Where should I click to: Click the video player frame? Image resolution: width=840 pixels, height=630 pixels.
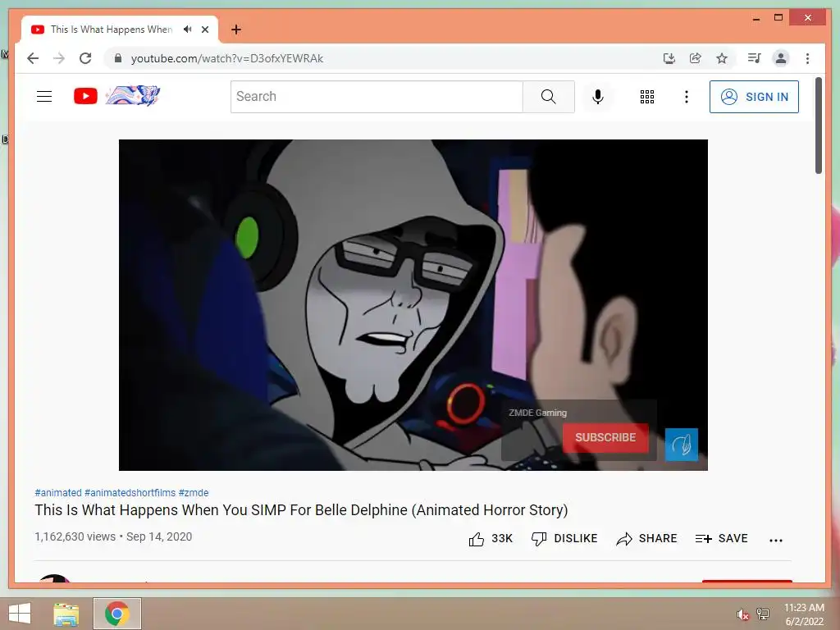click(413, 305)
